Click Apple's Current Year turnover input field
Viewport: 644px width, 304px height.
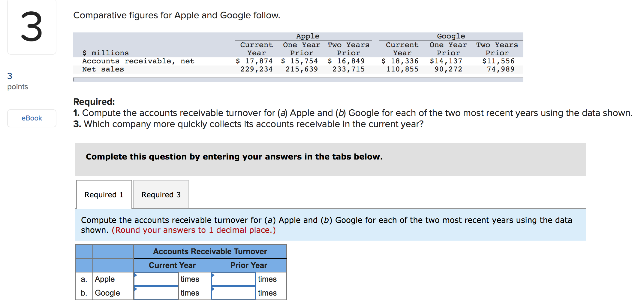point(156,279)
